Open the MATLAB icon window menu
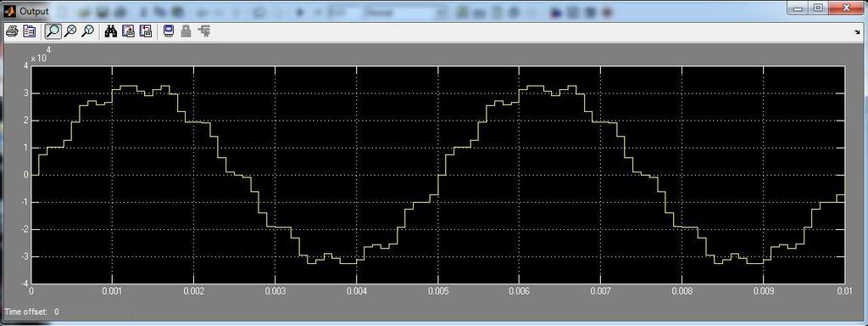 (x=9, y=11)
